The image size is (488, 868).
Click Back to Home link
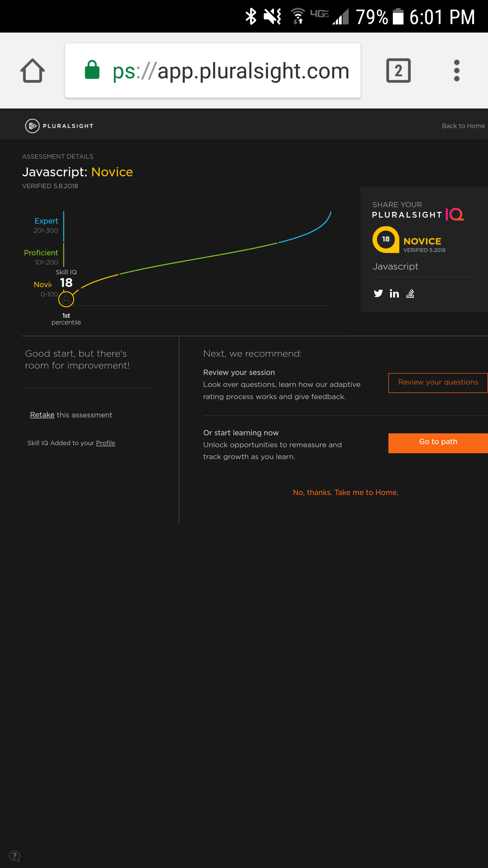tap(463, 126)
